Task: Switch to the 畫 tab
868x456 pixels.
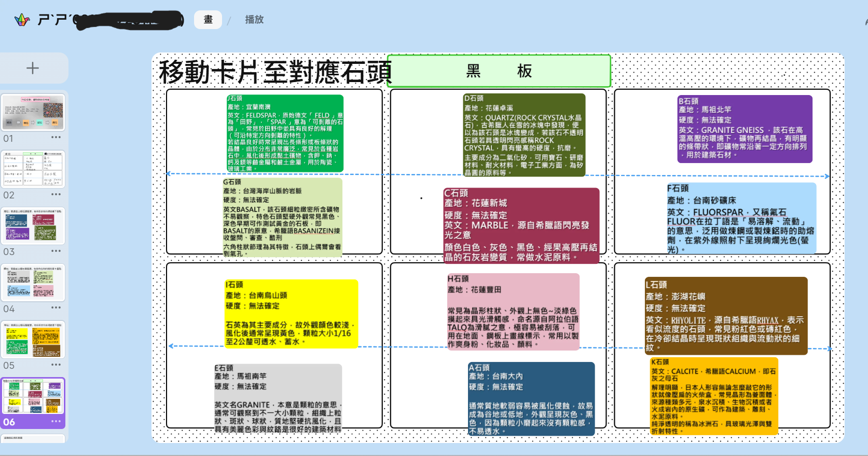Action: coord(208,20)
